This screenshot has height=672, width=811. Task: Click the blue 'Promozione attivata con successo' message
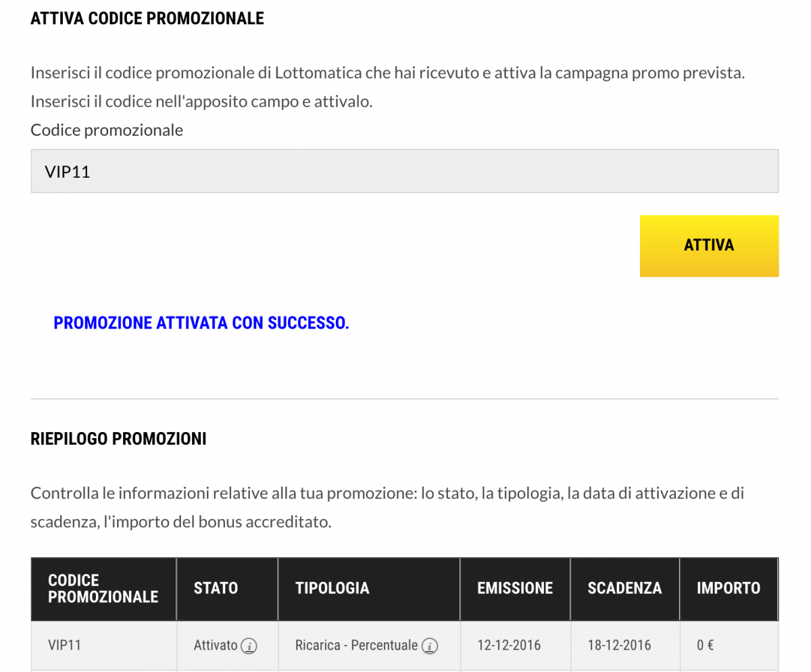click(201, 323)
